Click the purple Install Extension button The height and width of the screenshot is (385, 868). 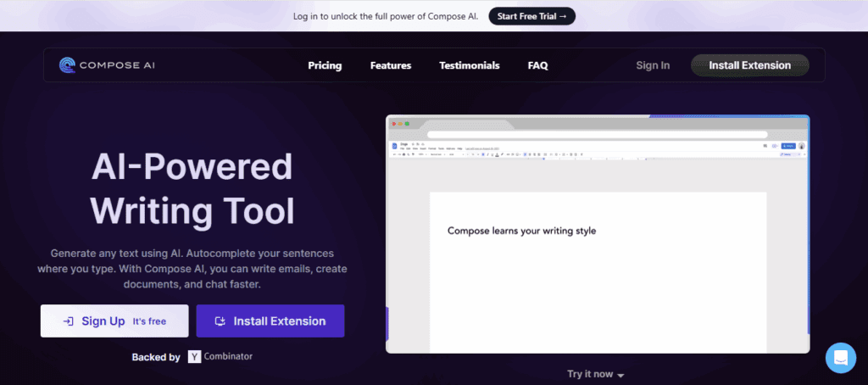click(270, 321)
